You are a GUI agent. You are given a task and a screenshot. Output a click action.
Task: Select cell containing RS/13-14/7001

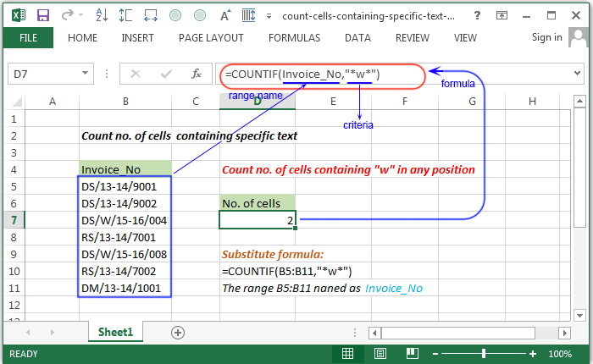(125, 237)
